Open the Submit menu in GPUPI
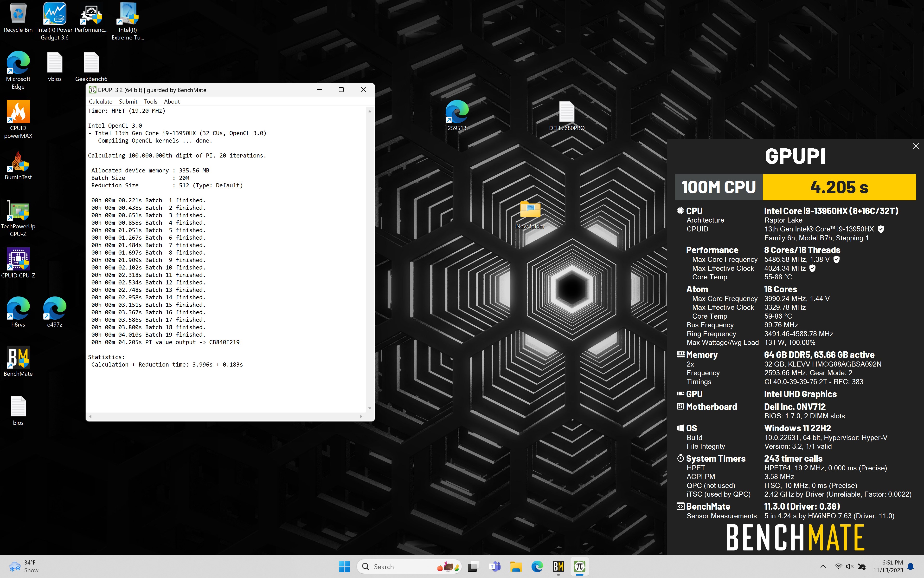This screenshot has height=578, width=924. pyautogui.click(x=128, y=101)
